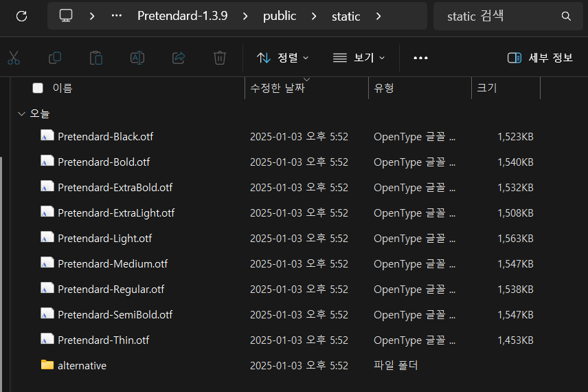Click the static breadcrumb segment

(346, 16)
